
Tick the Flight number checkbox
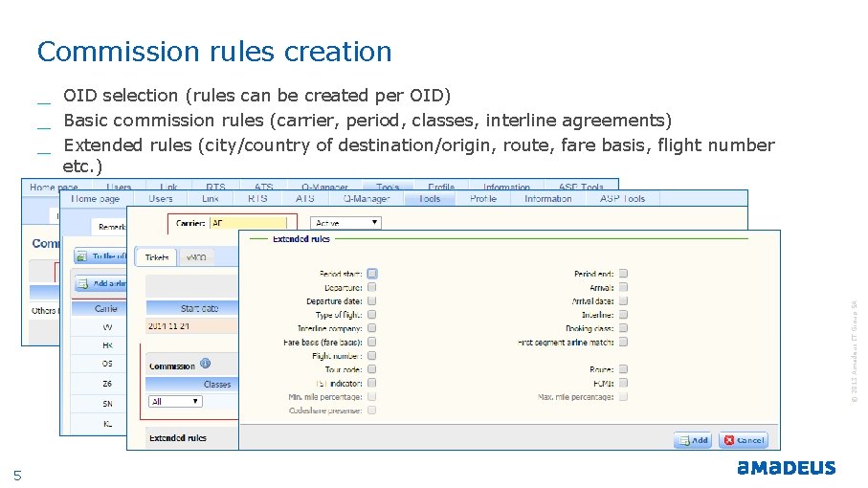pos(372,356)
